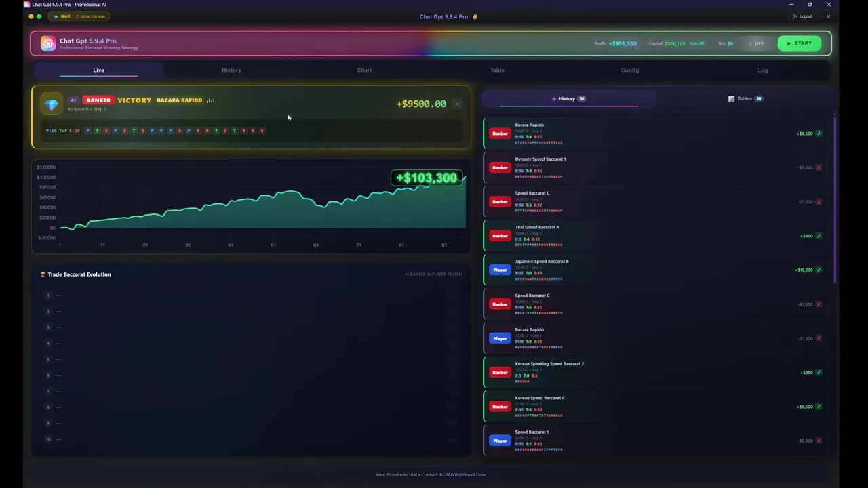The width and height of the screenshot is (868, 488).
Task: Click the trophy icon beside Trade Baccarat Evolution
Action: coord(43,274)
